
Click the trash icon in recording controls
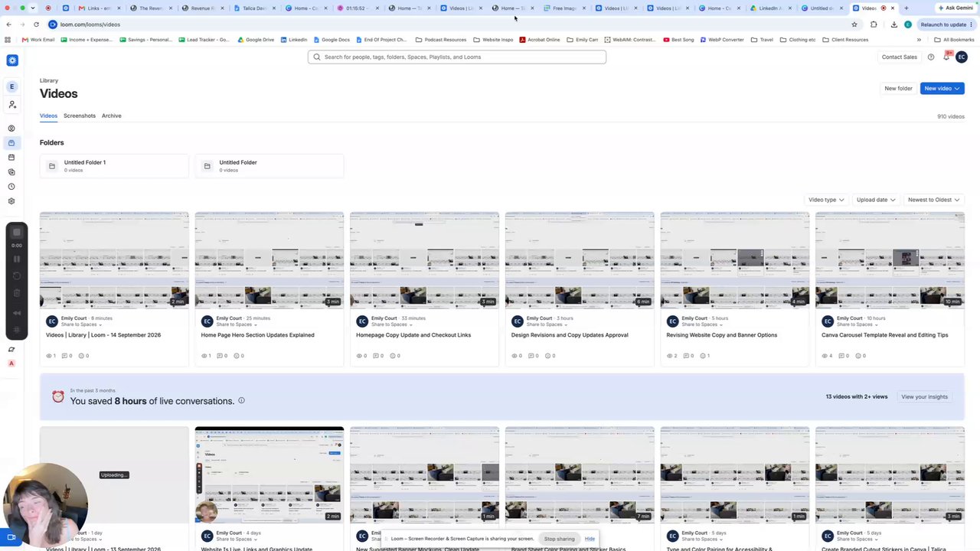[17, 292]
